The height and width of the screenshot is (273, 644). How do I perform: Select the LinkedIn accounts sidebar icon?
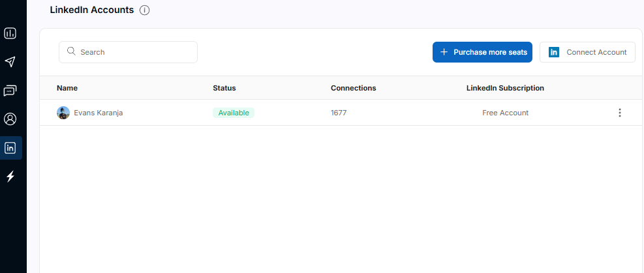coord(10,148)
